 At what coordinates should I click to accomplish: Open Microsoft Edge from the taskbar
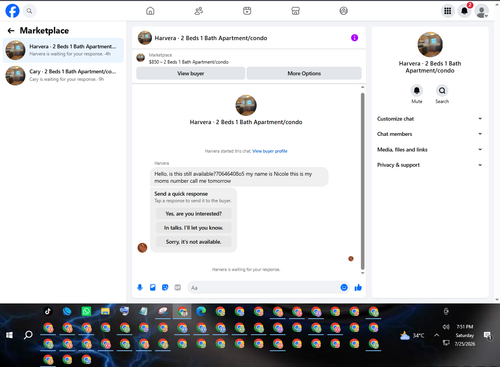[201, 311]
